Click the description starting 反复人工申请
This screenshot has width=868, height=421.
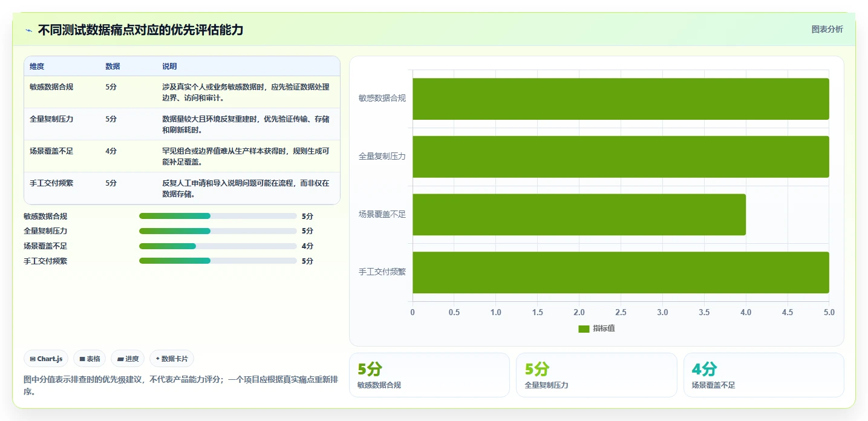click(x=246, y=189)
